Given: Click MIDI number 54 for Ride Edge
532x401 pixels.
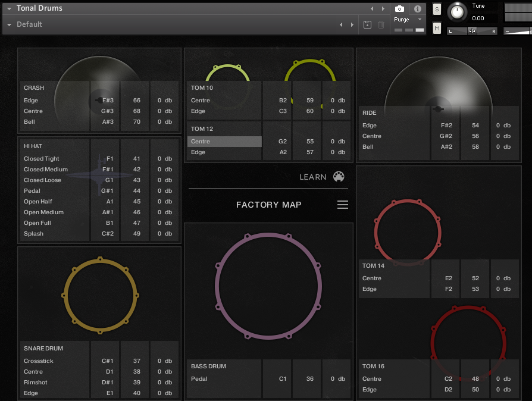Looking at the screenshot, I should (475, 126).
